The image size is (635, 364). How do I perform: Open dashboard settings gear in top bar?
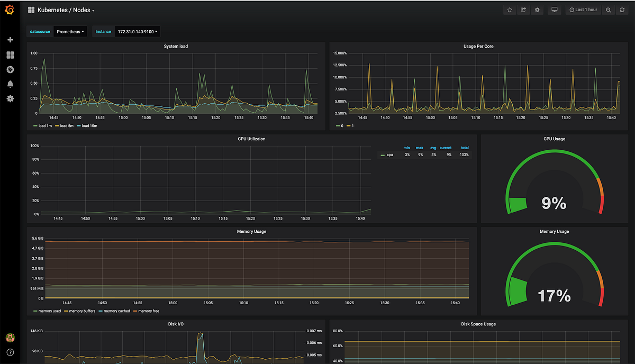[537, 10]
